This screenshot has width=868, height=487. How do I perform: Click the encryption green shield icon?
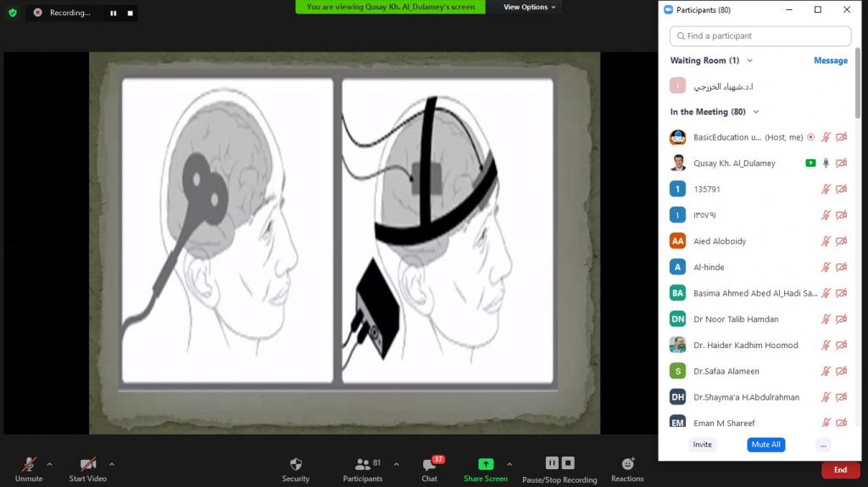[12, 13]
